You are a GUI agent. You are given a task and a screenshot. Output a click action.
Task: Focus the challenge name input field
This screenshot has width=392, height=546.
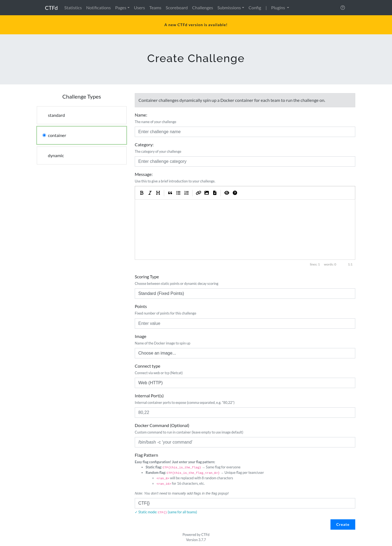click(245, 132)
